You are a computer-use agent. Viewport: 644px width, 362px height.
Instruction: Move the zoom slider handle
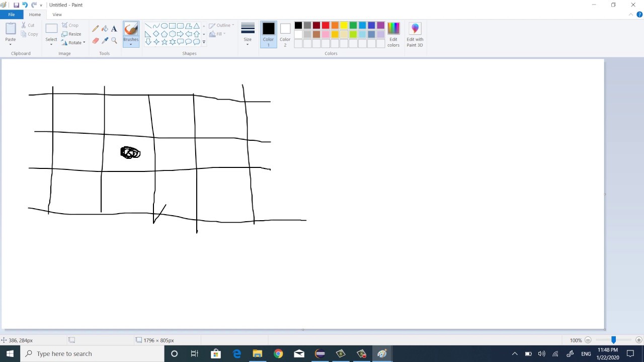pos(613,340)
